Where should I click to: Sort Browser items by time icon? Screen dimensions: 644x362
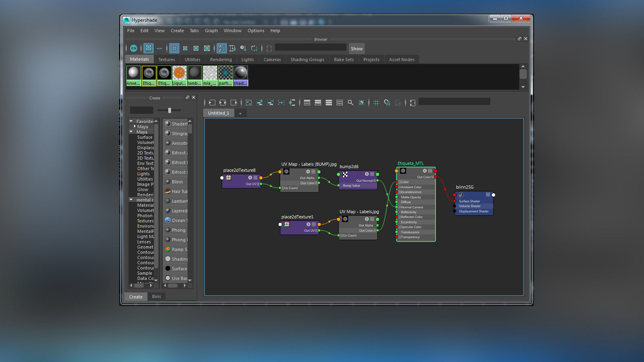[x=244, y=48]
